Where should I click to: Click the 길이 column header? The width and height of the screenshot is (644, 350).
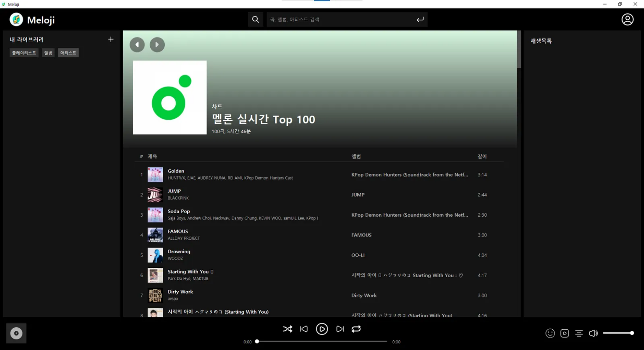pyautogui.click(x=482, y=156)
